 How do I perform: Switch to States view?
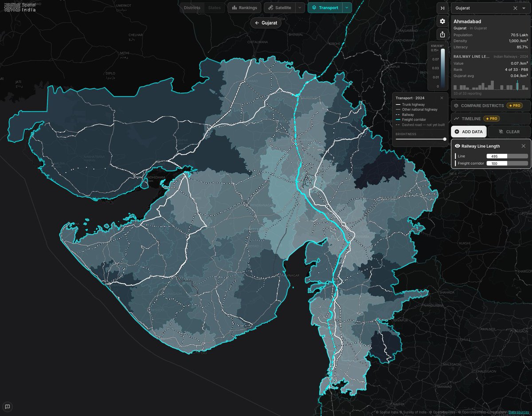pos(214,8)
